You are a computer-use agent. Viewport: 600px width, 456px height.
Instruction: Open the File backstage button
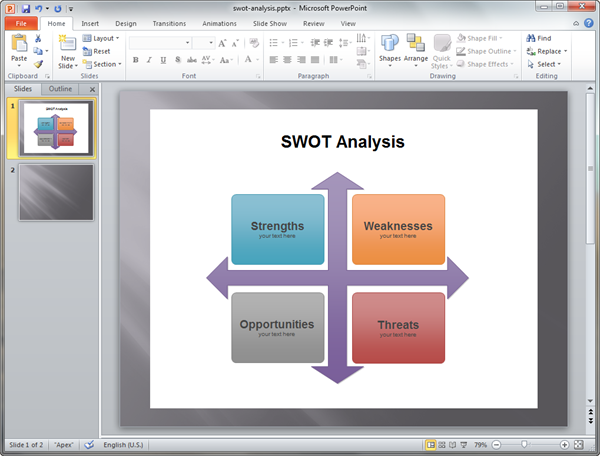(21, 22)
